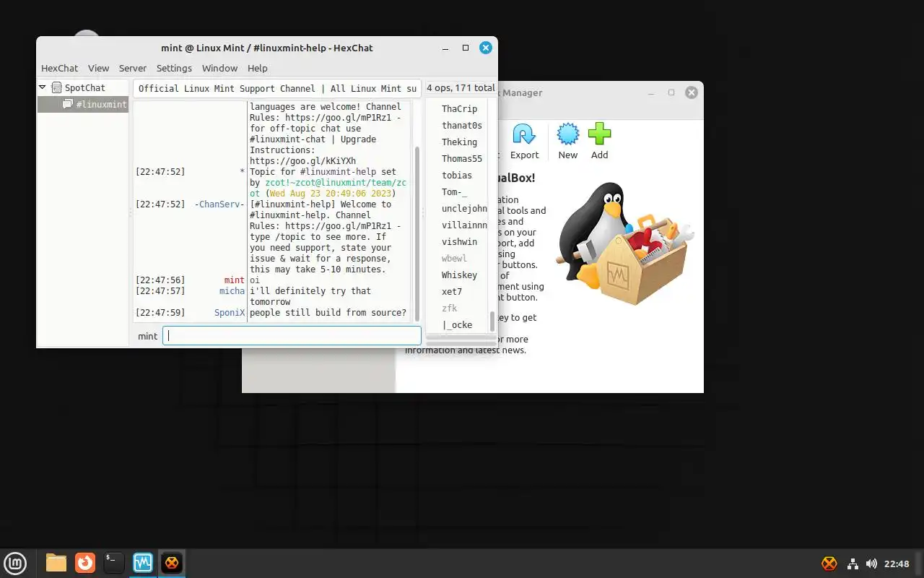This screenshot has height=578, width=924.
Task: Click the 'people still build from source?' message
Action: (x=328, y=313)
